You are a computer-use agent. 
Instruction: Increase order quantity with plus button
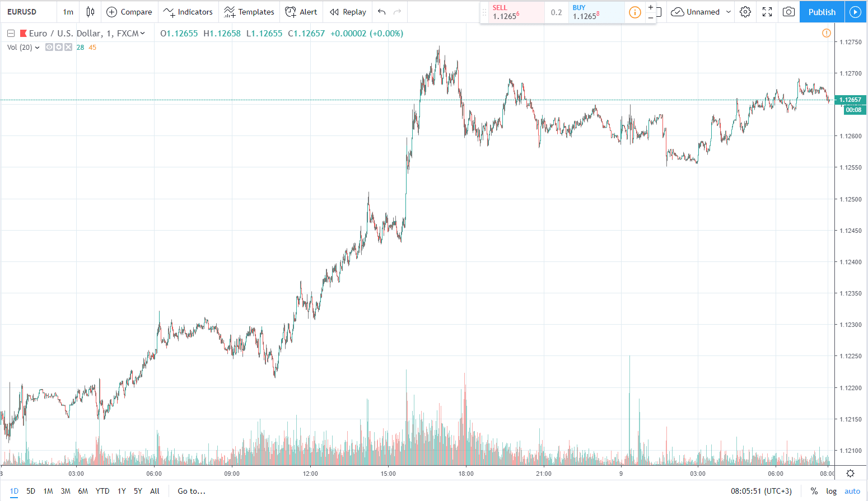click(651, 7)
